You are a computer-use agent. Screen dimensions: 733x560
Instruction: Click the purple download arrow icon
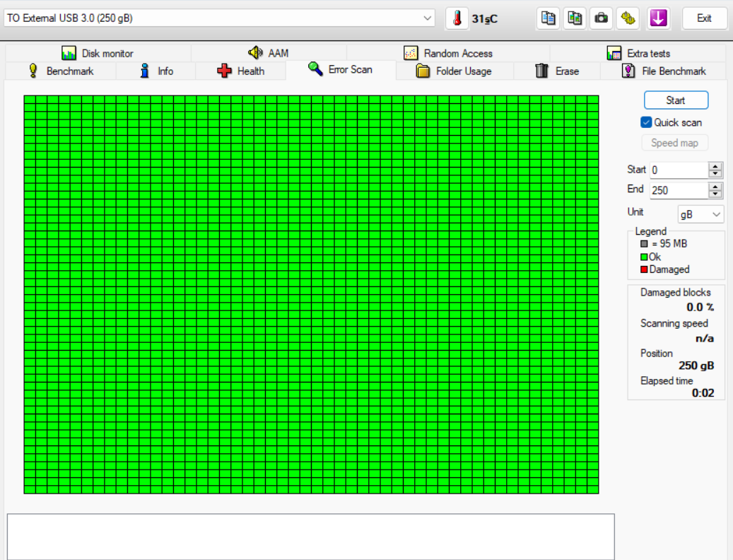658,18
